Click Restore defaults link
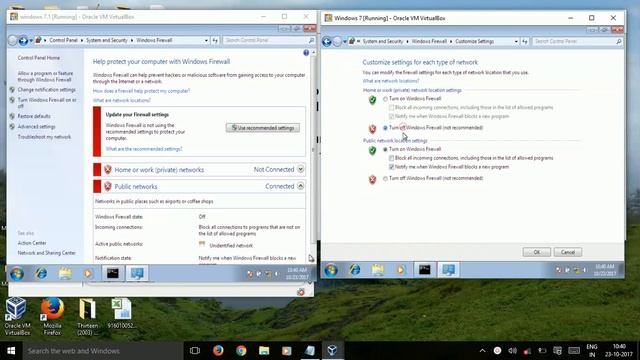 (x=34, y=116)
